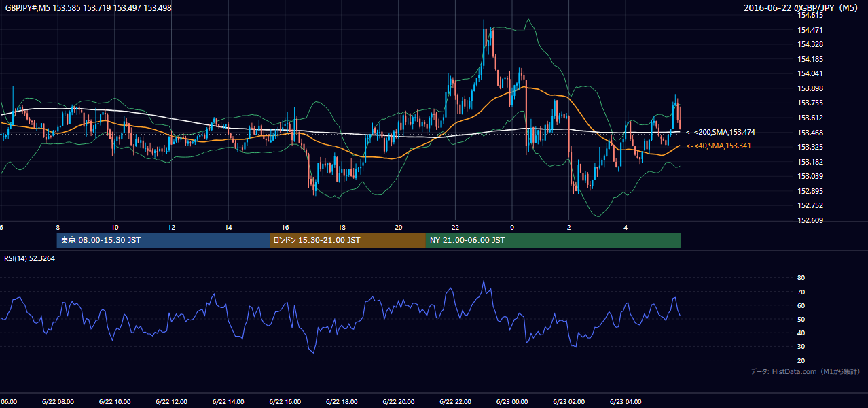Click price axis value 153.612
The height and width of the screenshot is (408, 868).
[x=811, y=118]
